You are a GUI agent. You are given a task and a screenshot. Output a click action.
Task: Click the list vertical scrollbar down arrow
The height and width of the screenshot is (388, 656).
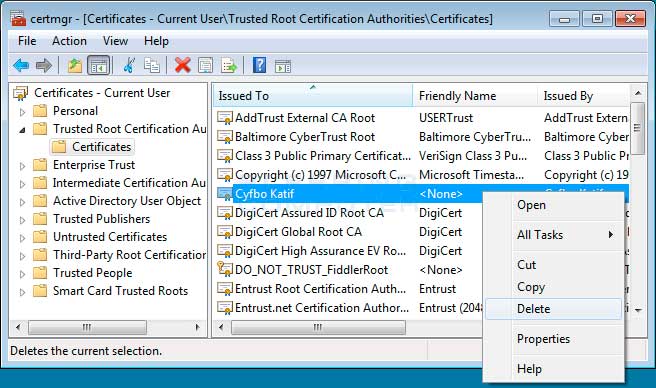point(638,311)
